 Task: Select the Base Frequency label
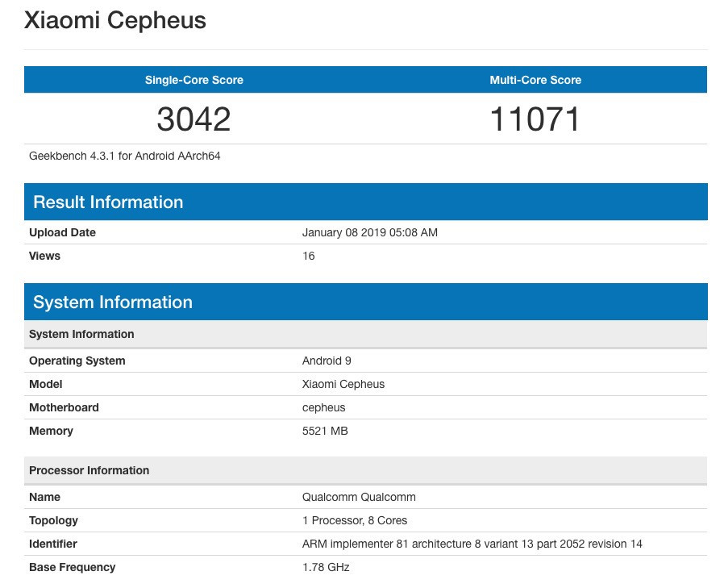pyautogui.click(x=72, y=567)
